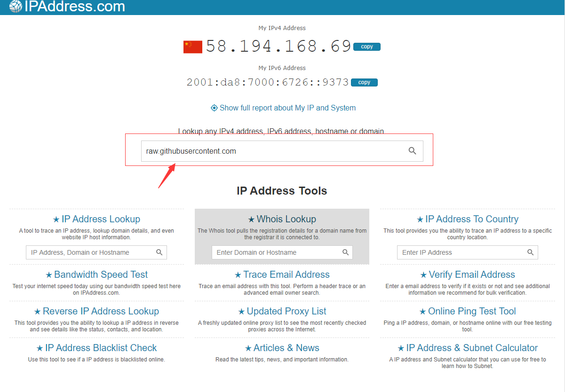Focus the lookup field containing raw.githubusercontent.com
The height and width of the screenshot is (392, 565).
pyautogui.click(x=282, y=151)
